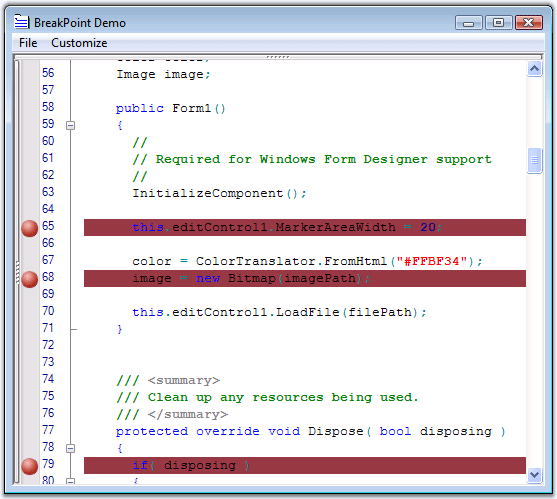The width and height of the screenshot is (557, 499).
Task: Click the 'InitializeComponent();' call
Action: click(x=219, y=194)
